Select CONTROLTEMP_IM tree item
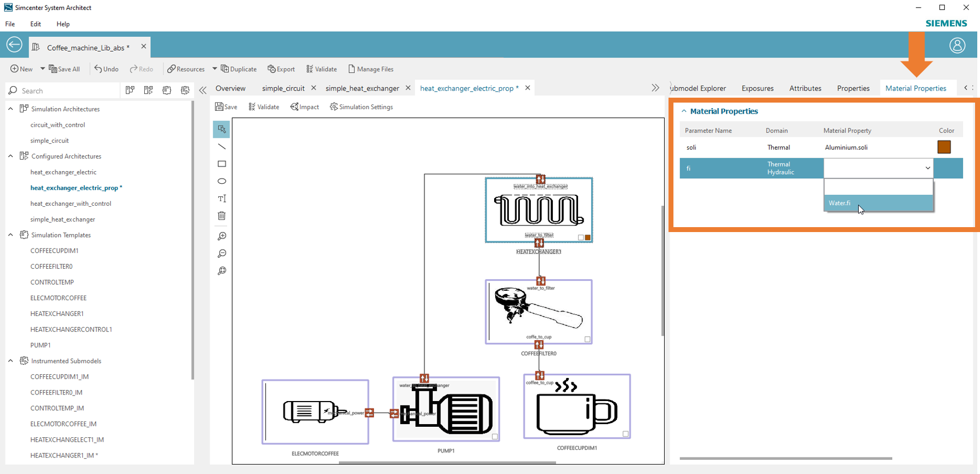Screen dimensions: 980x474 57,408
